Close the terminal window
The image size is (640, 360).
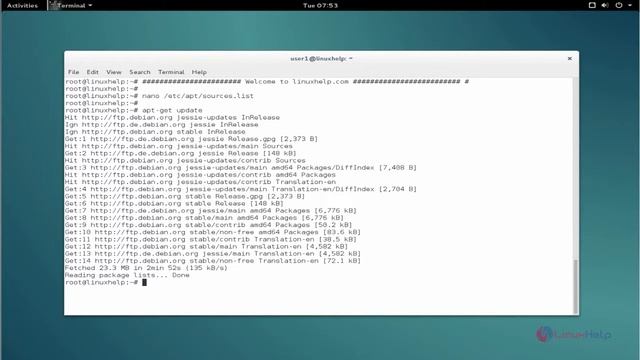[x=569, y=58]
